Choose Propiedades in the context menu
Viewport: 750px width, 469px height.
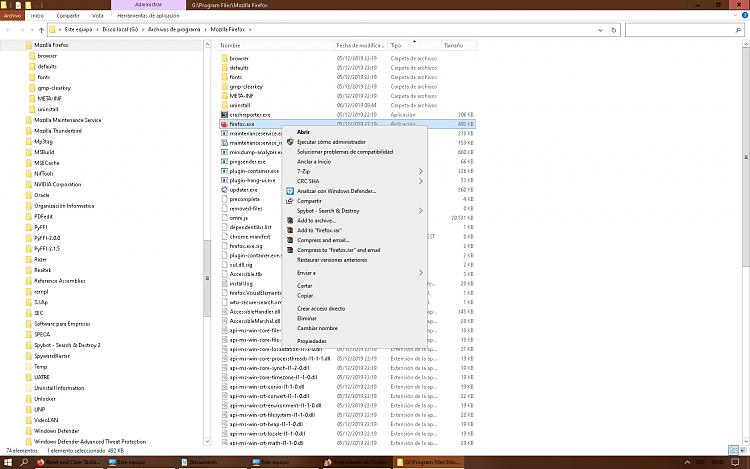311,341
